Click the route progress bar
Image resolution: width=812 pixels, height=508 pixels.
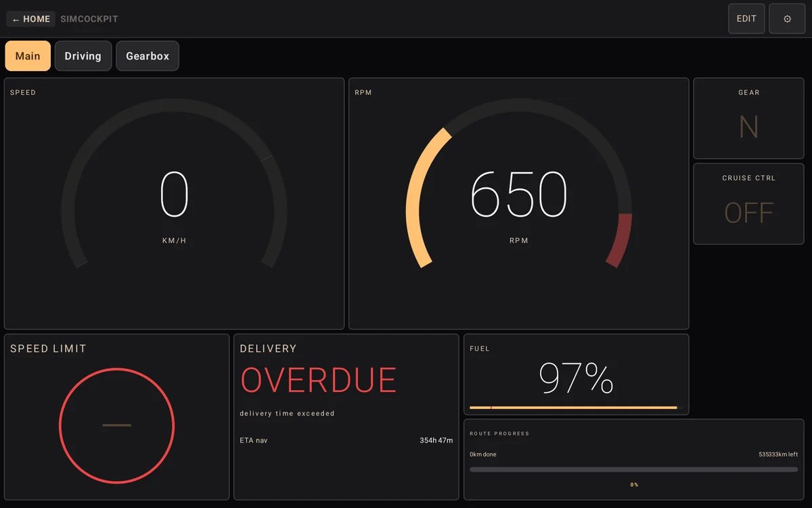[x=634, y=469]
